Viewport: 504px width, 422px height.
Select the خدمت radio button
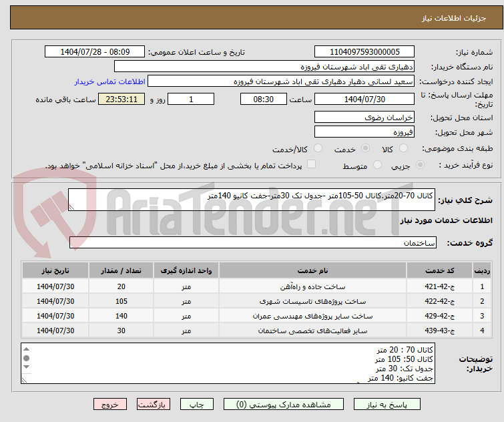[365, 148]
